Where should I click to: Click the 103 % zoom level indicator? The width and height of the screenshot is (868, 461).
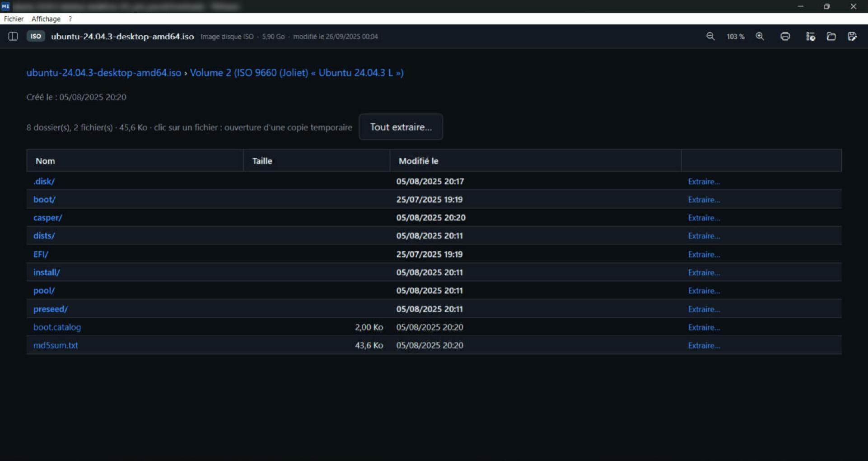(735, 37)
